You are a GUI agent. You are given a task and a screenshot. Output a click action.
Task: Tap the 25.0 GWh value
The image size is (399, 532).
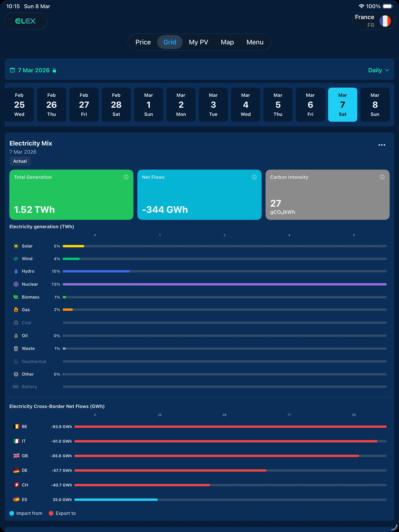[62, 499]
